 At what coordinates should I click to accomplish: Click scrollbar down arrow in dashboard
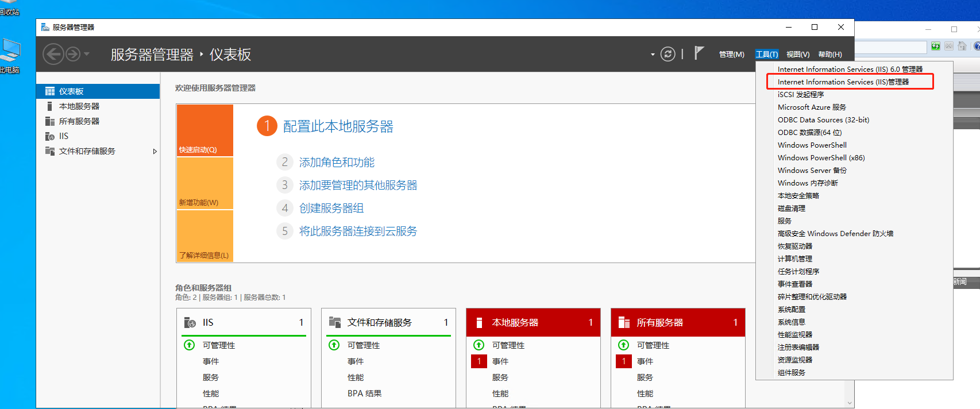(x=850, y=403)
